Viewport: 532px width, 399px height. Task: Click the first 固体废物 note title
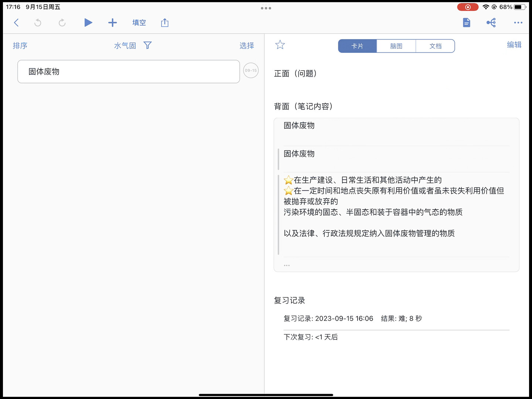(299, 125)
